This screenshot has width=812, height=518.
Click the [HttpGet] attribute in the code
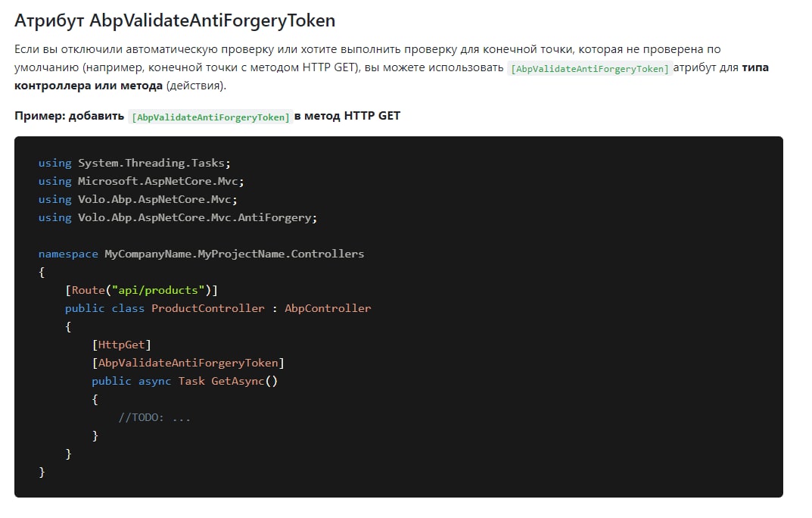coord(122,345)
